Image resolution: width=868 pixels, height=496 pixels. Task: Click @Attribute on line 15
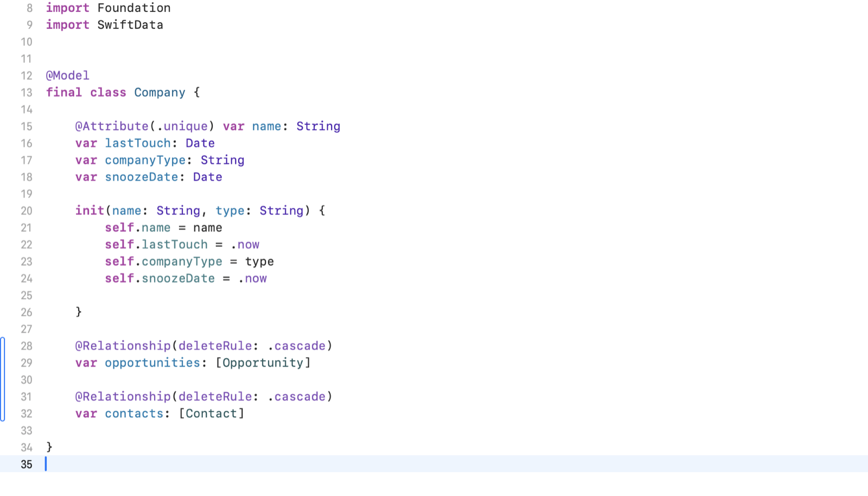coord(112,126)
